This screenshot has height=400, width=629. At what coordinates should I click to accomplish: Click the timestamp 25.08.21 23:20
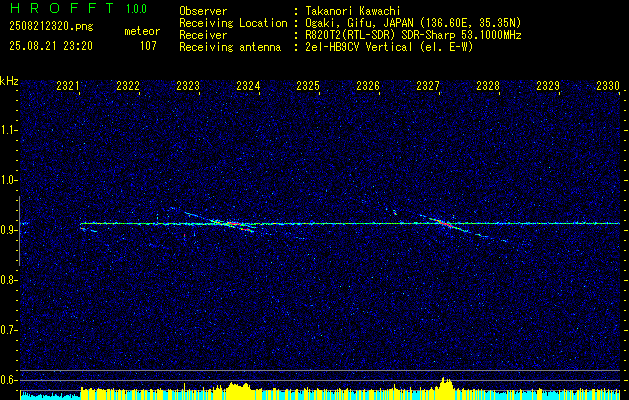(51, 46)
